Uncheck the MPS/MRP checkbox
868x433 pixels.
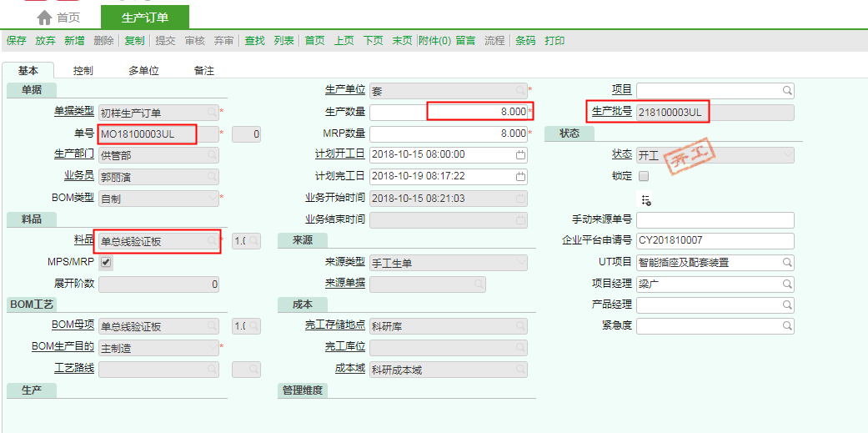tap(106, 263)
